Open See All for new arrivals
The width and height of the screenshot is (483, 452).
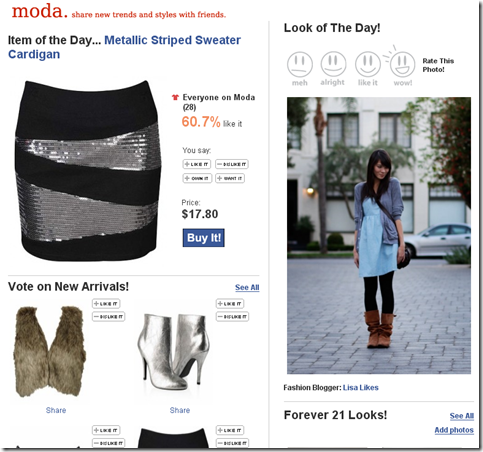click(247, 287)
